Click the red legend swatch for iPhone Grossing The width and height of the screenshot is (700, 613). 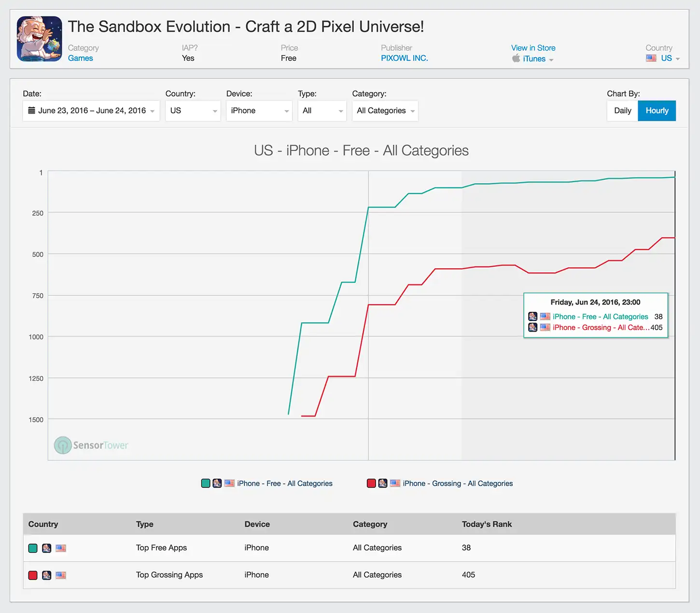pos(371,483)
